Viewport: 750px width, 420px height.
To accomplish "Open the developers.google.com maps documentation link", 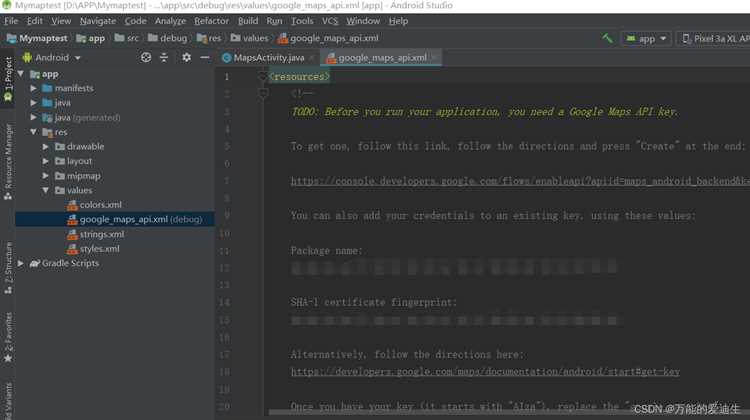I will pyautogui.click(x=485, y=372).
